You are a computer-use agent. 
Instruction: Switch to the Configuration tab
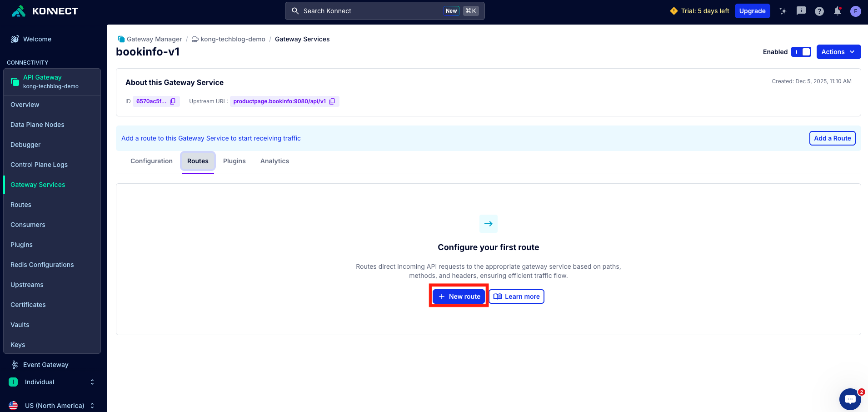point(151,161)
